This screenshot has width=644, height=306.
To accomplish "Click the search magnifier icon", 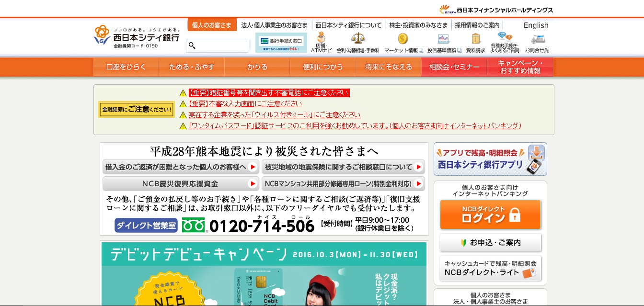I will 192,45.
